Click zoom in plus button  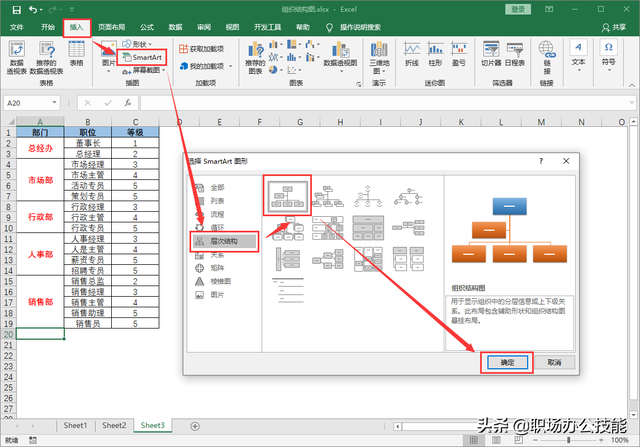pyautogui.click(x=602, y=440)
